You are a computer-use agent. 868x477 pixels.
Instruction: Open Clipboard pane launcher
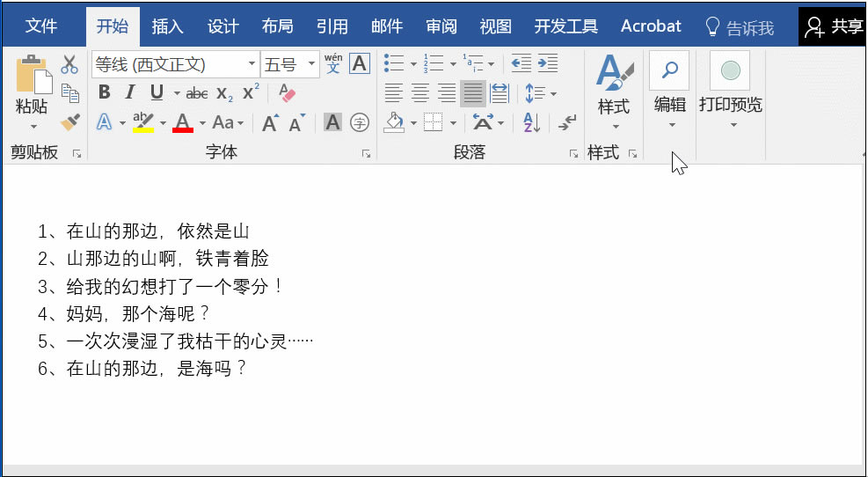tap(77, 154)
